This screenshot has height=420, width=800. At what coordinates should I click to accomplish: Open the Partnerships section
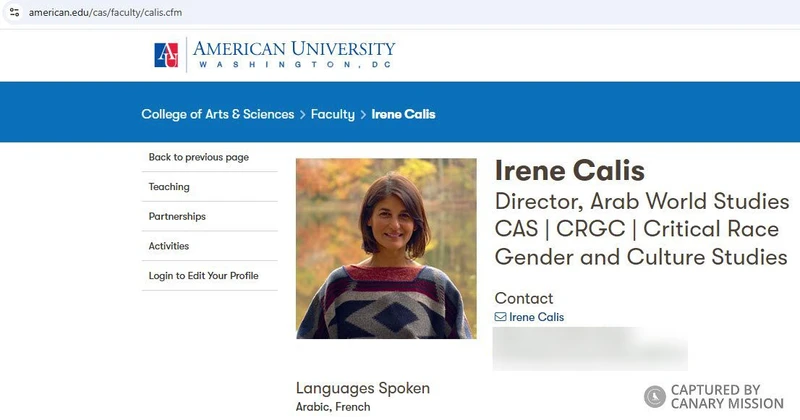pos(177,216)
